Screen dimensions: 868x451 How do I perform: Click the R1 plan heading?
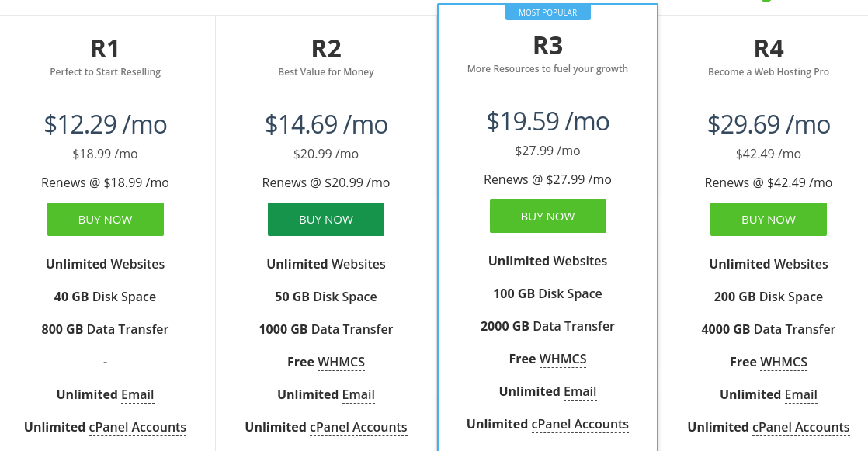(x=105, y=49)
